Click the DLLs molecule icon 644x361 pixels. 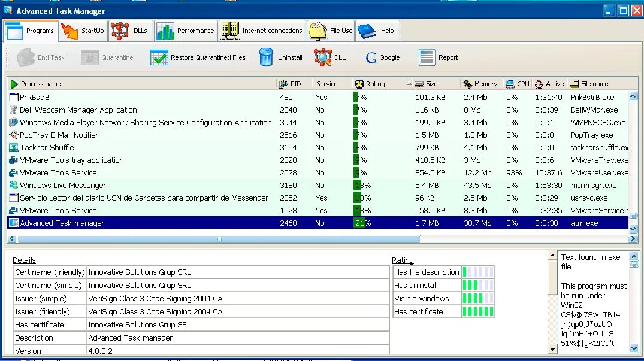[120, 31]
